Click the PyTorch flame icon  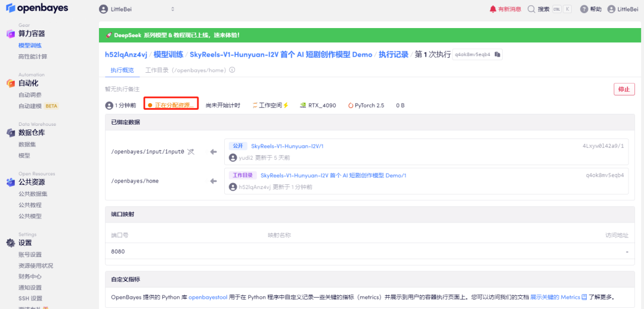point(351,105)
